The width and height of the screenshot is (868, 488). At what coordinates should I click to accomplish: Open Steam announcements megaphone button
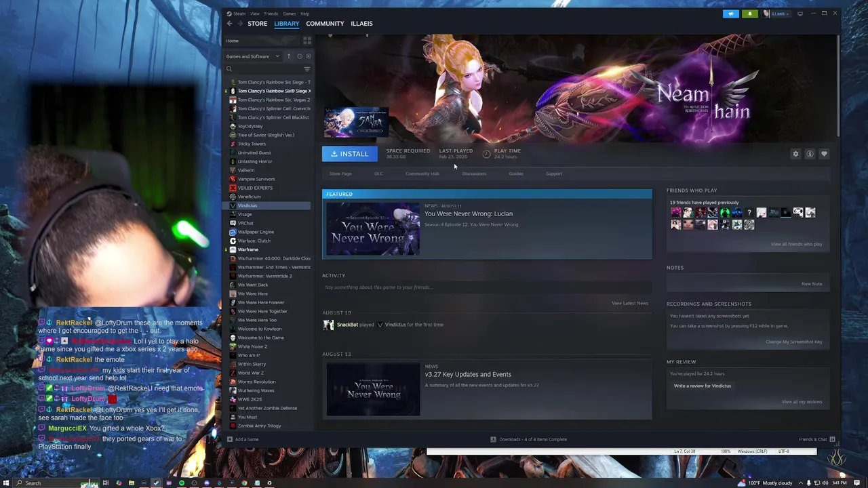(731, 14)
